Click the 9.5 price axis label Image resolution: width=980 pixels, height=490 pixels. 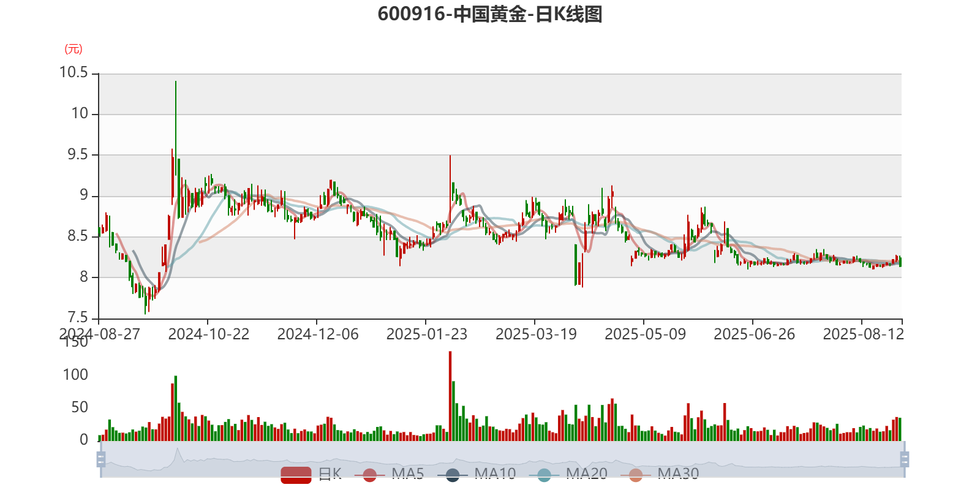pos(78,154)
